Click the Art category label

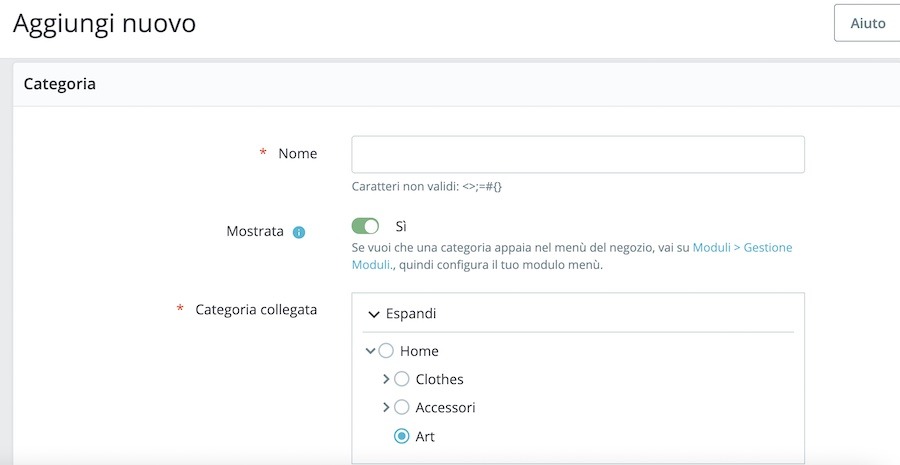pyautogui.click(x=425, y=436)
